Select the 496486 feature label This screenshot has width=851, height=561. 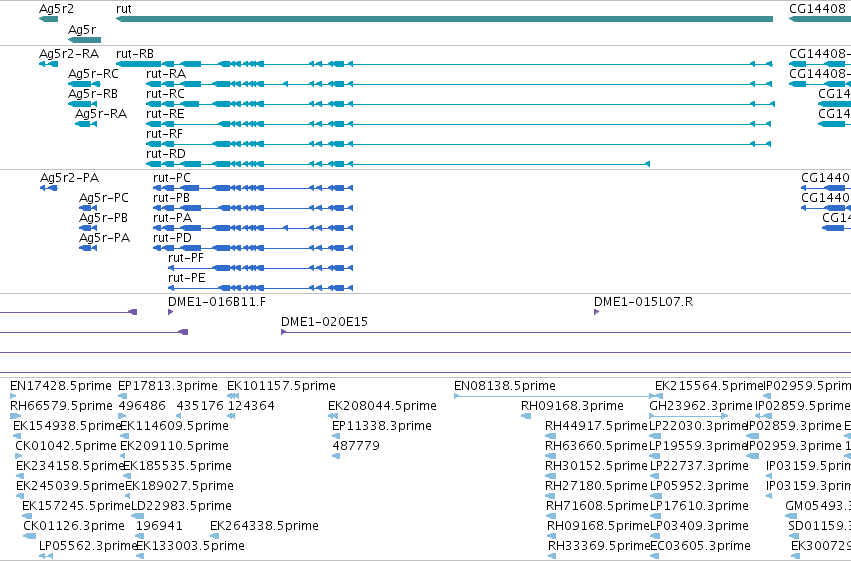click(x=142, y=406)
